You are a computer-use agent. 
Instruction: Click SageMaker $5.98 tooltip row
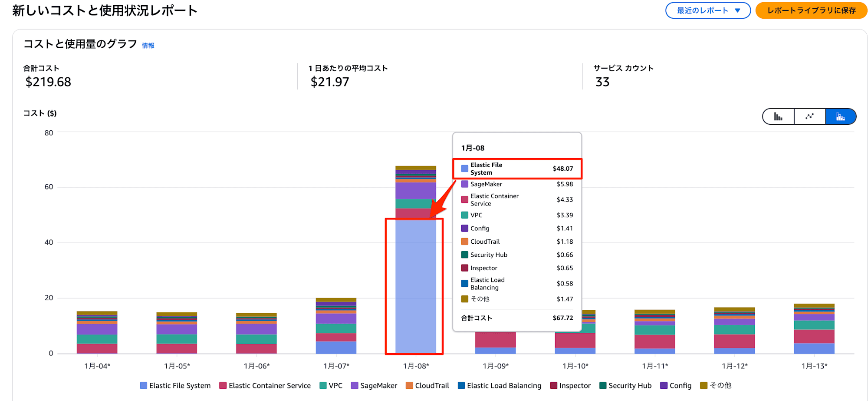(x=517, y=184)
